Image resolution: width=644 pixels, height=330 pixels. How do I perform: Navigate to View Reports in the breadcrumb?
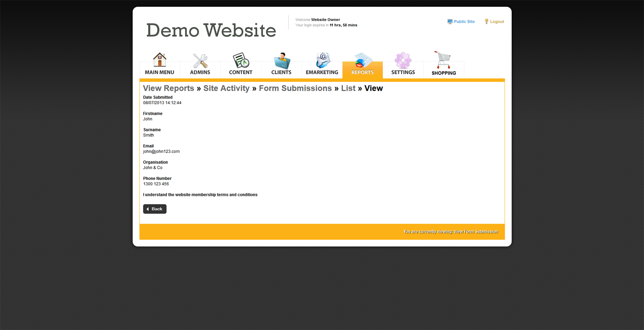click(x=168, y=88)
